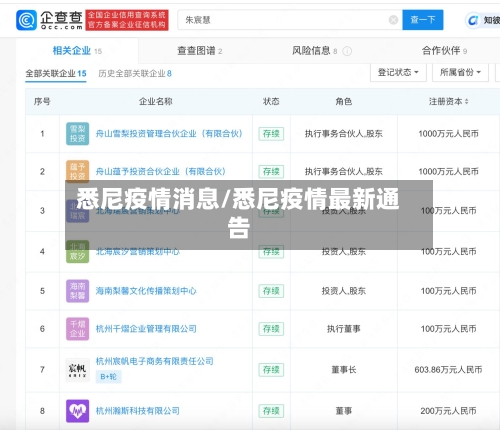Click the 角色 column header
The height and width of the screenshot is (430, 500).
[344, 101]
